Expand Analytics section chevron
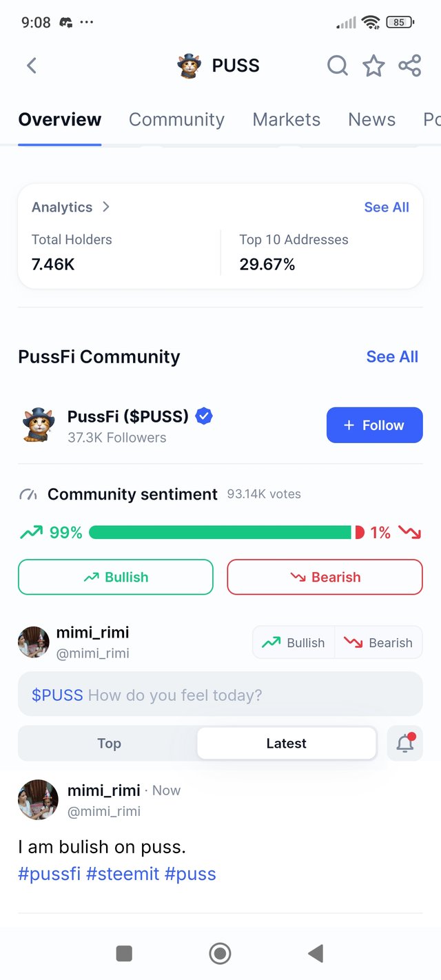The height and width of the screenshot is (980, 441). click(x=105, y=207)
